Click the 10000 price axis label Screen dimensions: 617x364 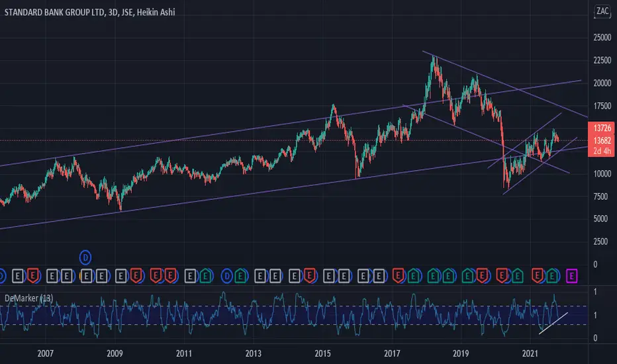pyautogui.click(x=602, y=174)
